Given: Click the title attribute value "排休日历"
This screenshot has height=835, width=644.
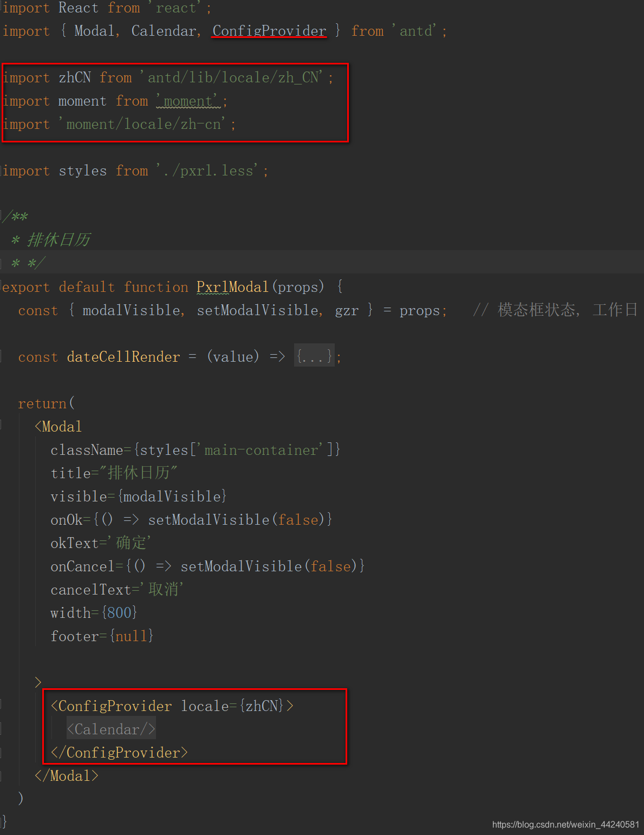Looking at the screenshot, I should (x=139, y=473).
